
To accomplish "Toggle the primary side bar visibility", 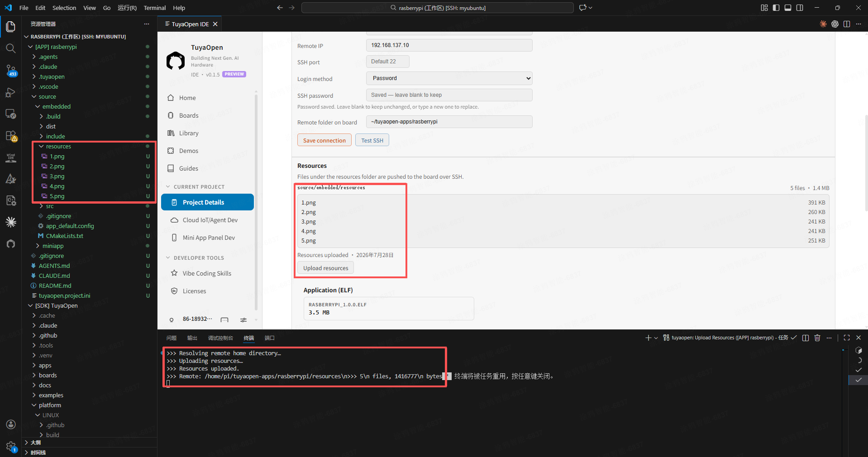I will tap(776, 8).
